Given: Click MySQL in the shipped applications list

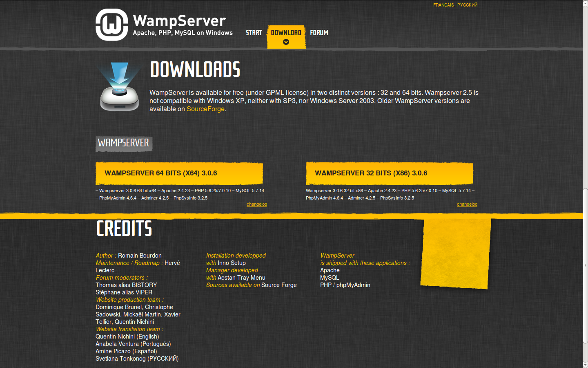Looking at the screenshot, I should click(x=330, y=278).
